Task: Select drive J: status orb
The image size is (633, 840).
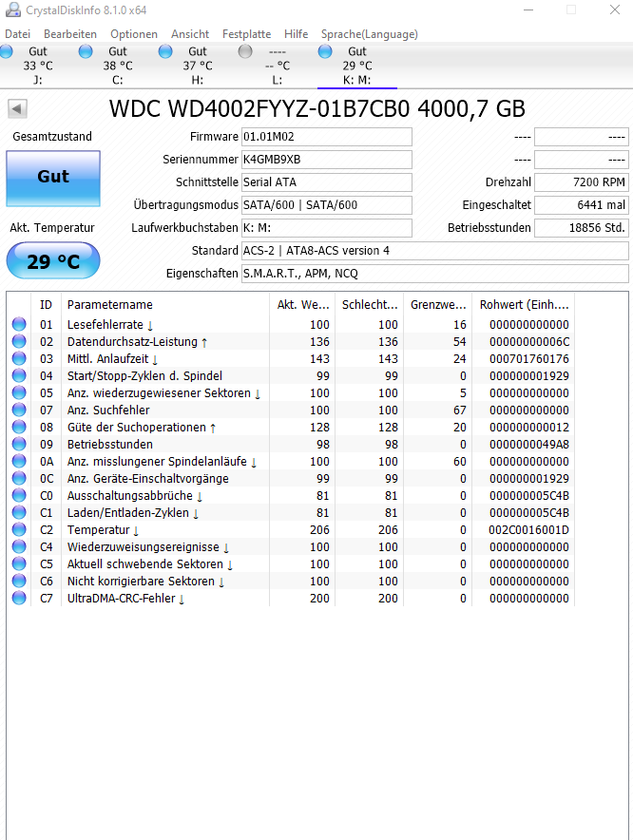Action: (7, 51)
